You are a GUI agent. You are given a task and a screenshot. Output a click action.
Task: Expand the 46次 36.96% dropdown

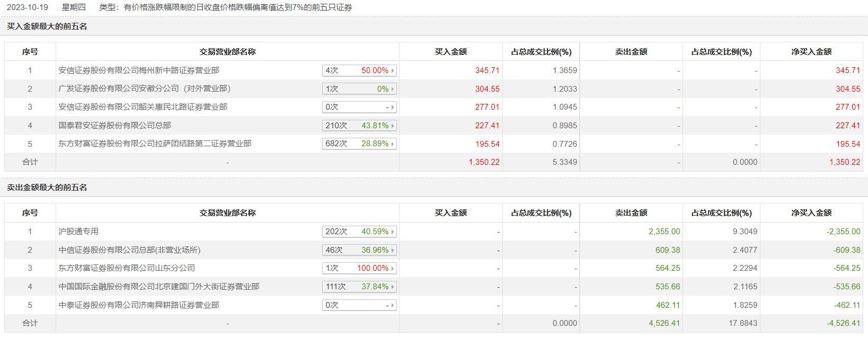[359, 250]
